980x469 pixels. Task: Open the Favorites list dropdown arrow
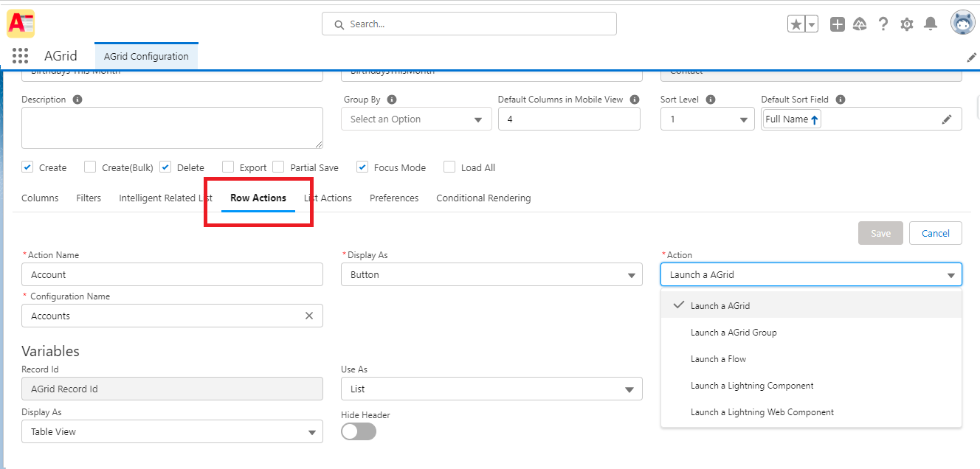tap(812, 24)
